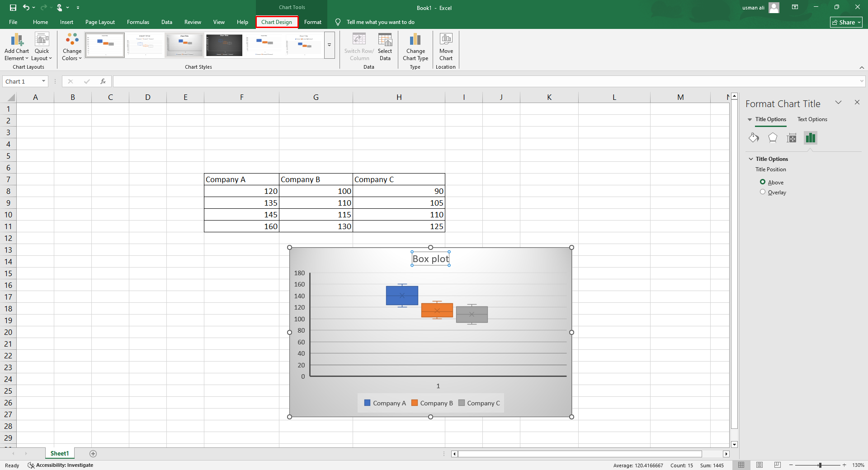868x470 pixels.
Task: Click the Undo arrow icon
Action: tap(26, 8)
